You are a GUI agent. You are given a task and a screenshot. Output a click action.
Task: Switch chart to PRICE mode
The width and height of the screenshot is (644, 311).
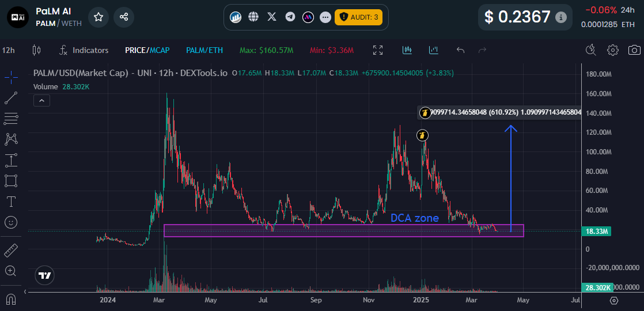click(136, 50)
